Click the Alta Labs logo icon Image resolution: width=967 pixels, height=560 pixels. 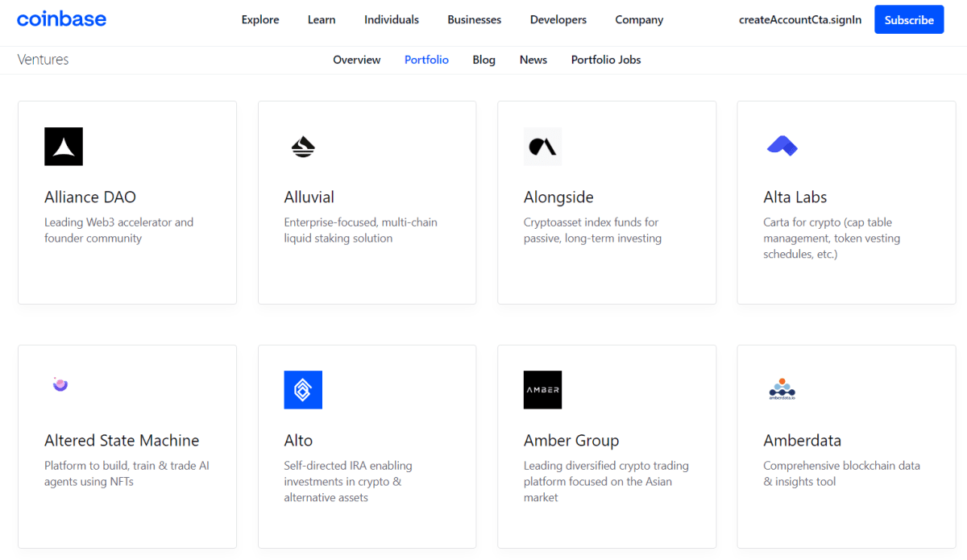782,146
